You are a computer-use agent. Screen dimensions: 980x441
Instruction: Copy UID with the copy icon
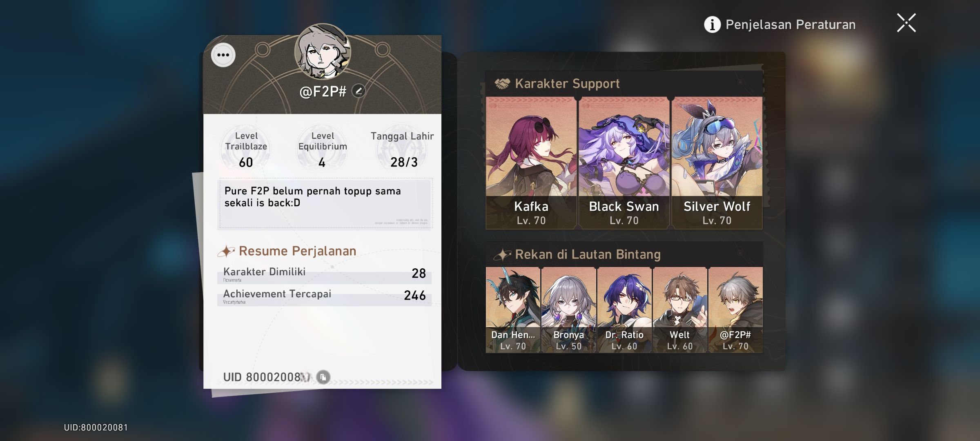(323, 377)
